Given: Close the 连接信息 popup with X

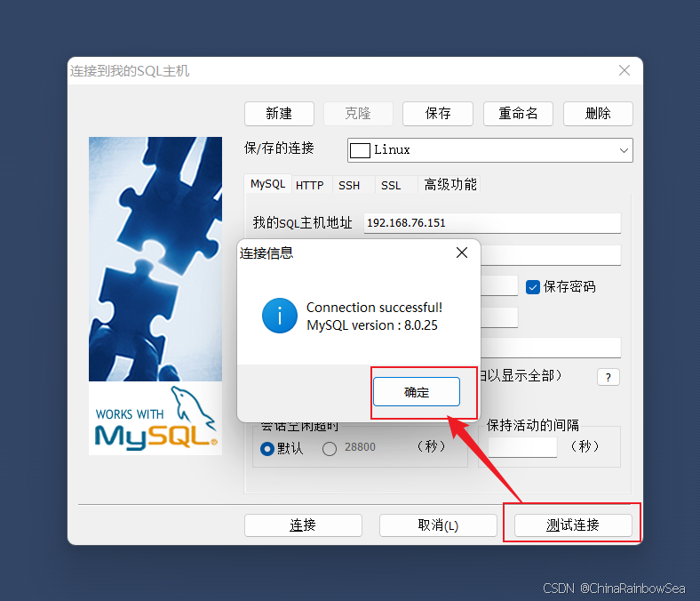Looking at the screenshot, I should [x=462, y=252].
